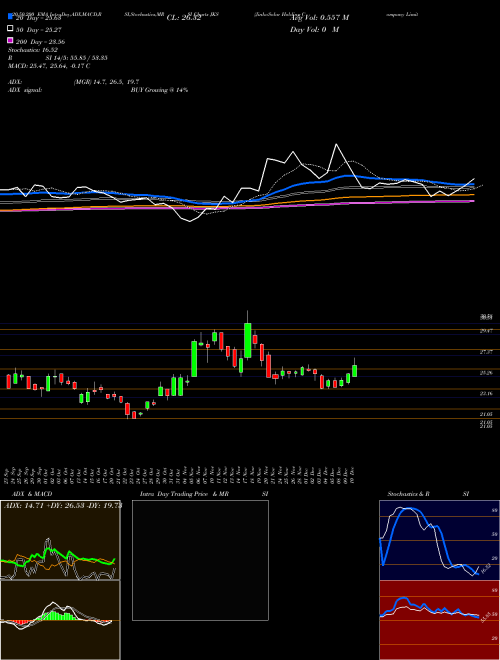The image size is (500, 660).
Task: Click the last green candlestick on the chart
Action: click(354, 370)
